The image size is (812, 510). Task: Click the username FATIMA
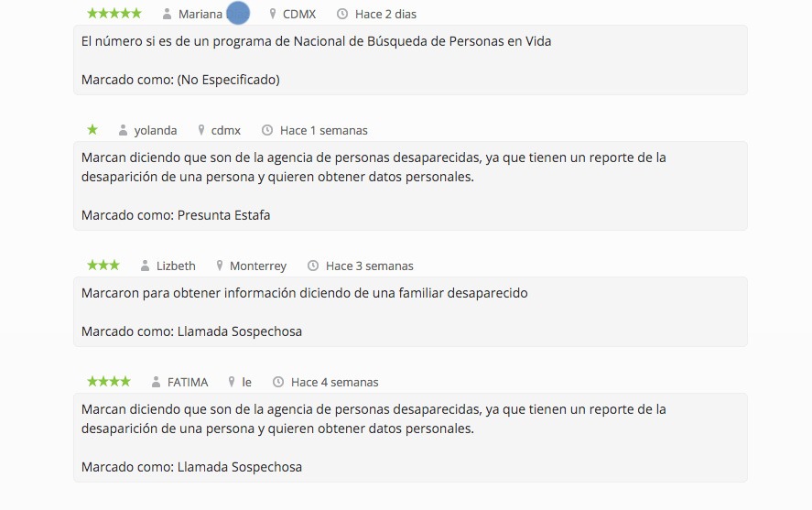click(x=188, y=382)
